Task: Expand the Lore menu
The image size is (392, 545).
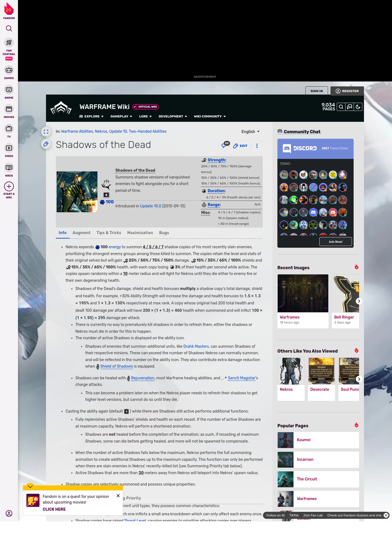Action: 145,116
